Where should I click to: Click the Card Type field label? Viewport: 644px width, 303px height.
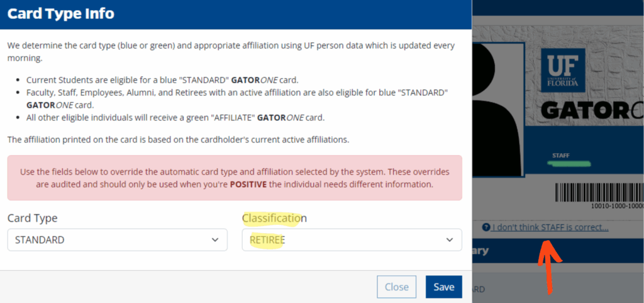33,219
